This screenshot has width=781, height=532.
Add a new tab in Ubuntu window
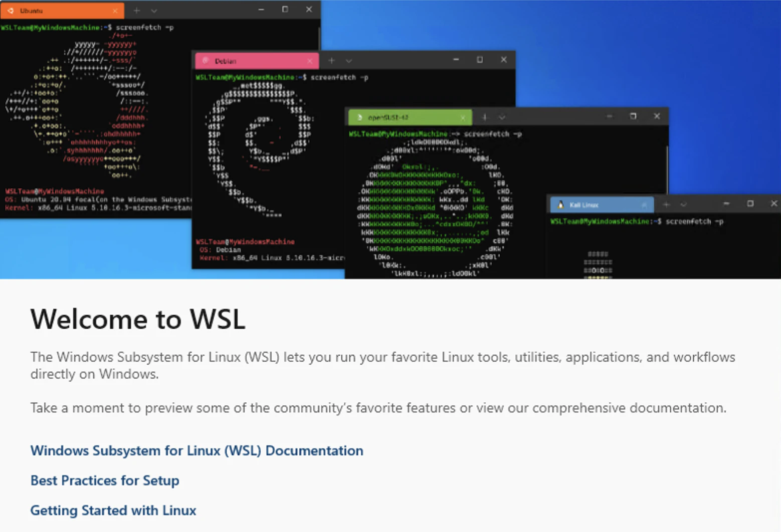click(x=136, y=11)
